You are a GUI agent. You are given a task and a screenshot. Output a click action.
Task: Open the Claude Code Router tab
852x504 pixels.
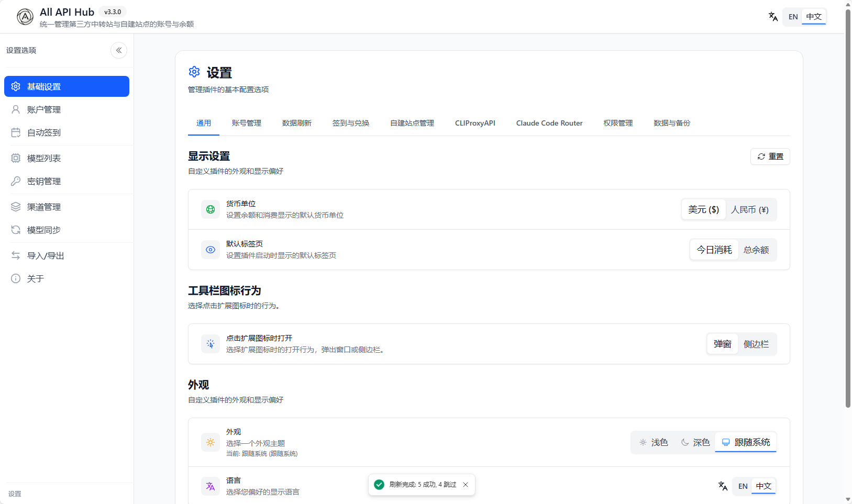[x=549, y=123]
